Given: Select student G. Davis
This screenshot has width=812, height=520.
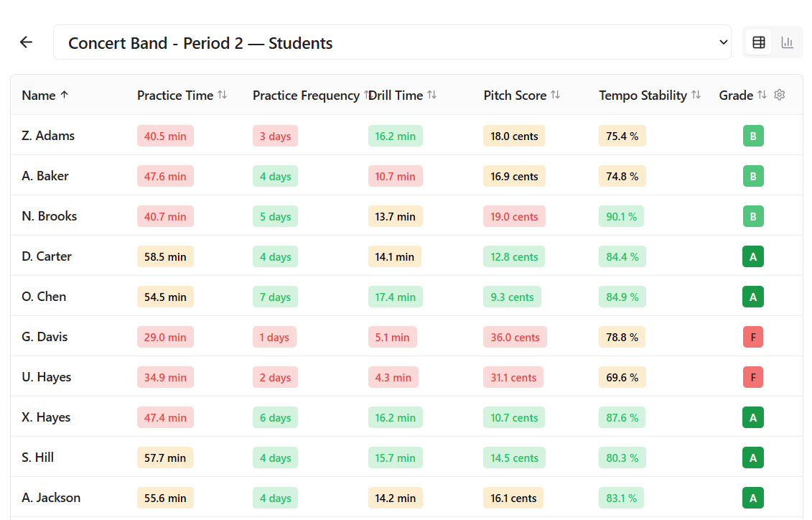Looking at the screenshot, I should pyautogui.click(x=45, y=337).
